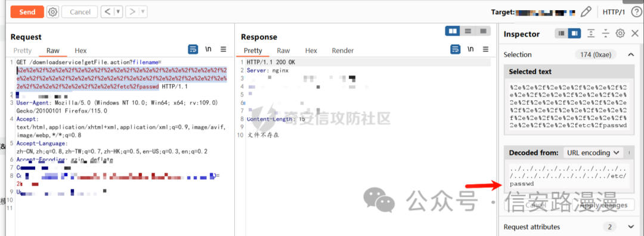Open request settings gear icon beside Send
Screen dimensions: 644x236
coord(52,12)
